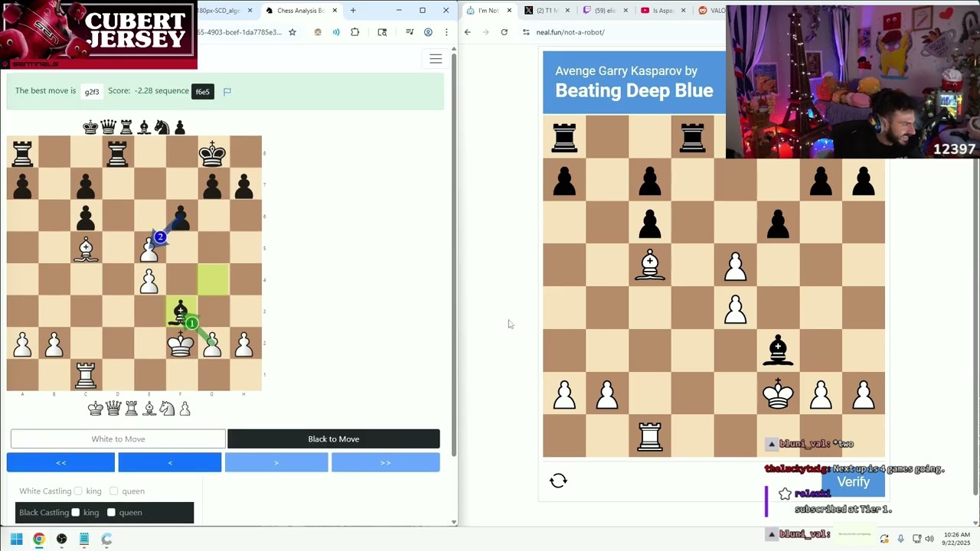
Task: Click the f6e5 sequence badge
Action: [202, 92]
